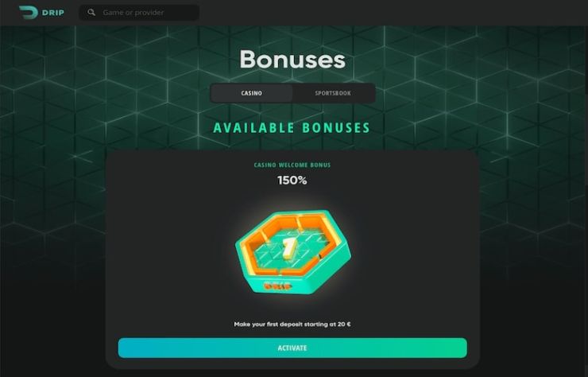Activate the casino welcome bonus
Image resolution: width=588 pixels, height=377 pixels.
coord(292,348)
